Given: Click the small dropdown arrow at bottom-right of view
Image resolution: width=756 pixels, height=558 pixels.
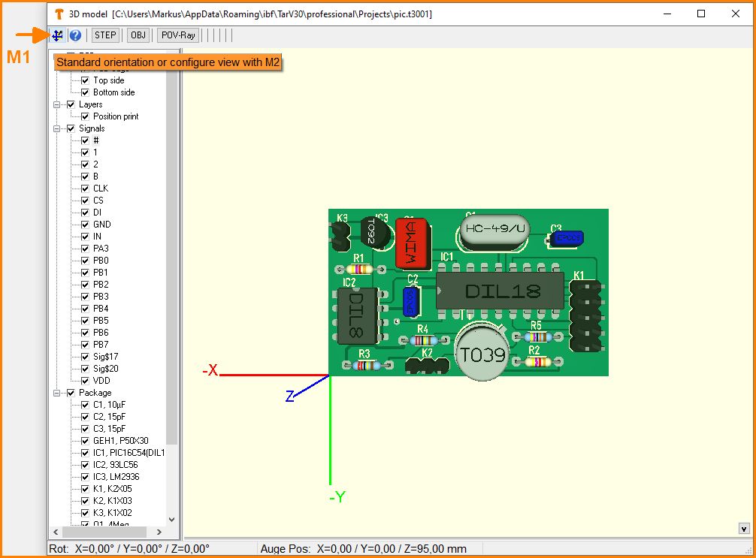Looking at the screenshot, I should [743, 529].
